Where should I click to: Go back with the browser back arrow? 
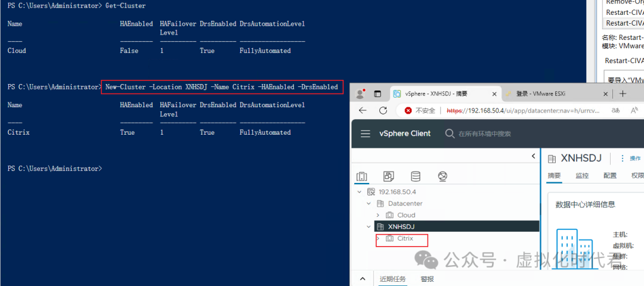[363, 110]
